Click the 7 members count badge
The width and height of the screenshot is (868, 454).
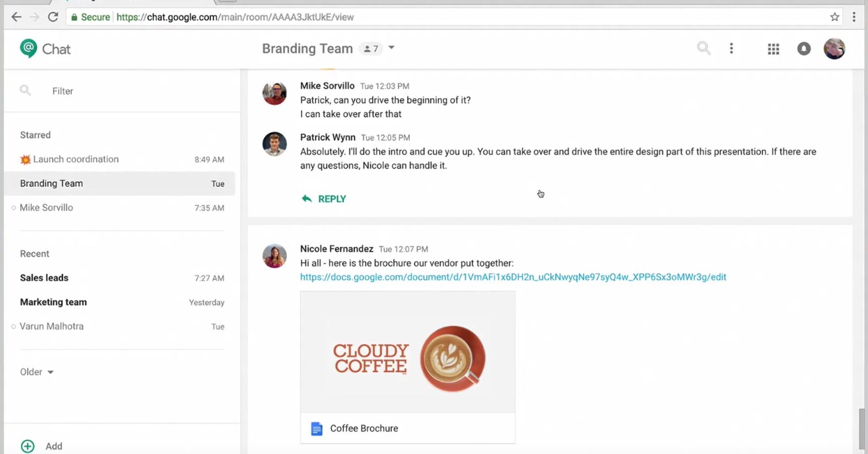coord(371,49)
